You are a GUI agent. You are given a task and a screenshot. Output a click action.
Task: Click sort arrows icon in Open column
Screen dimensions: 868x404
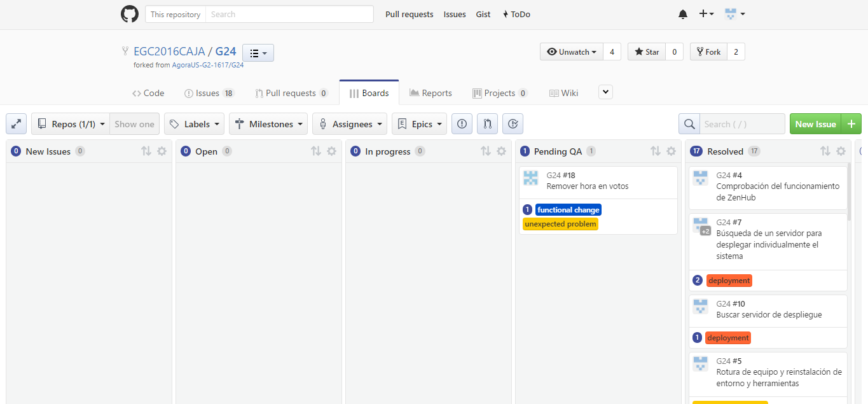pos(316,151)
